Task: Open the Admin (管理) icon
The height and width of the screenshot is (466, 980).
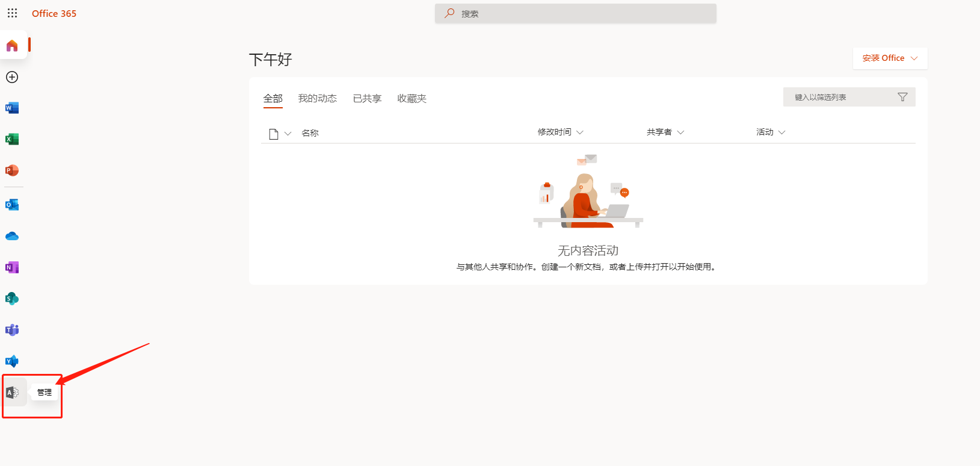Action: 13,393
